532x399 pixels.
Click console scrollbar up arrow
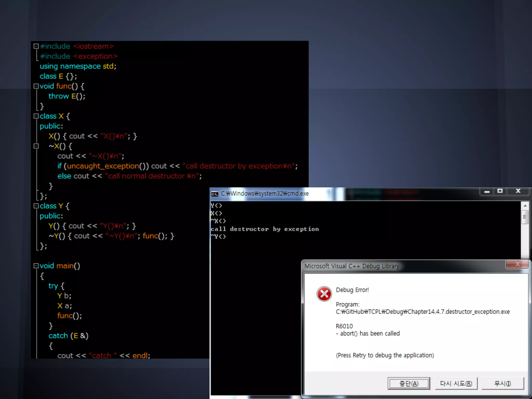point(525,206)
